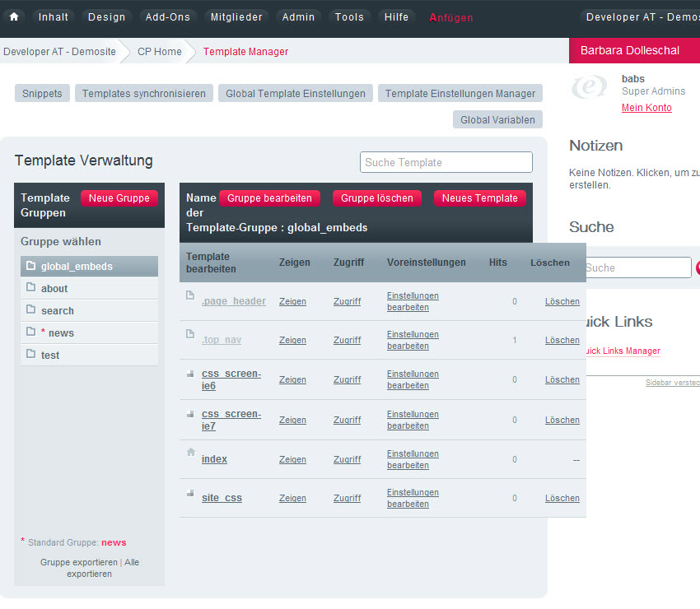The image size is (700, 609).
Task: Create a group with Neue Gruppe
Action: point(119,198)
